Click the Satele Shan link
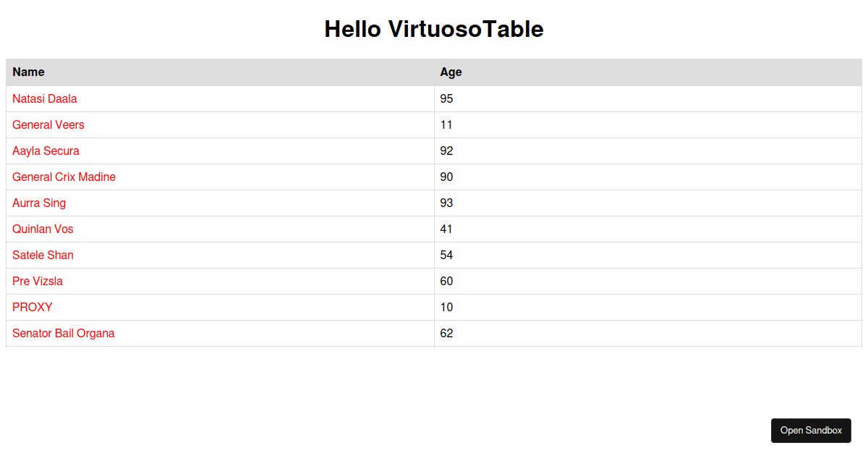 click(43, 255)
